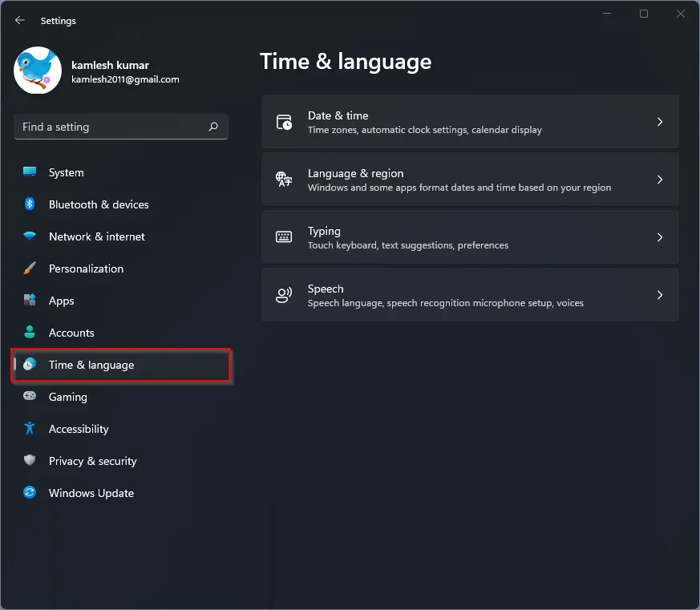Go back with the arrow button
Screen dimensions: 700x610
pyautogui.click(x=19, y=20)
